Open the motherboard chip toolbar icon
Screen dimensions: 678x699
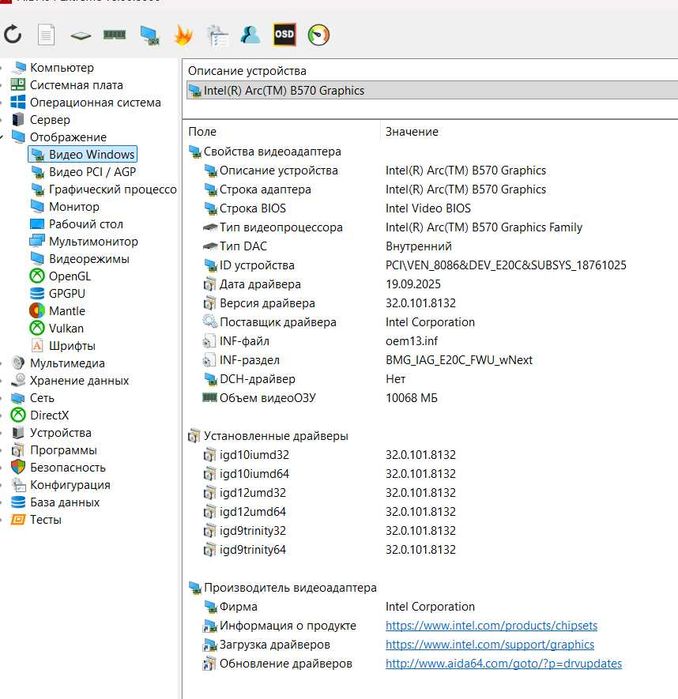[x=81, y=35]
